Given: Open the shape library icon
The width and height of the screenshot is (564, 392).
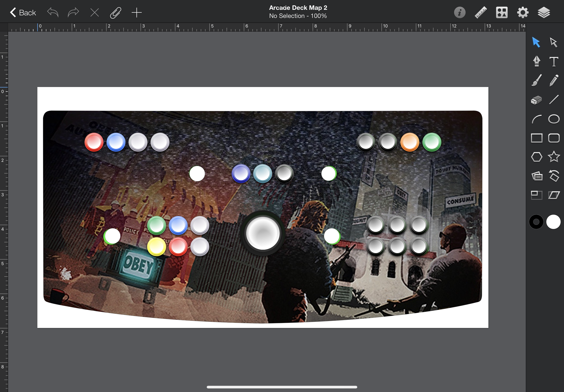Looking at the screenshot, I should [x=502, y=12].
